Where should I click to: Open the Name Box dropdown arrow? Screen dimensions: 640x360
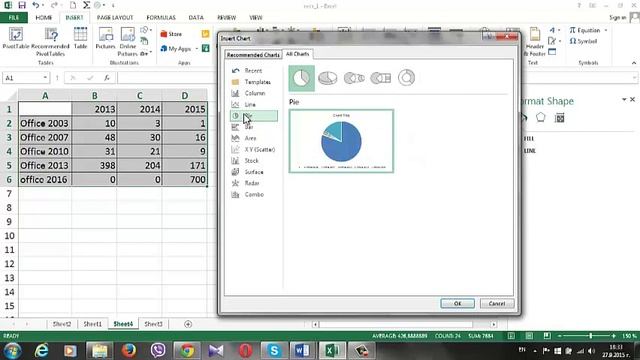coord(45,78)
